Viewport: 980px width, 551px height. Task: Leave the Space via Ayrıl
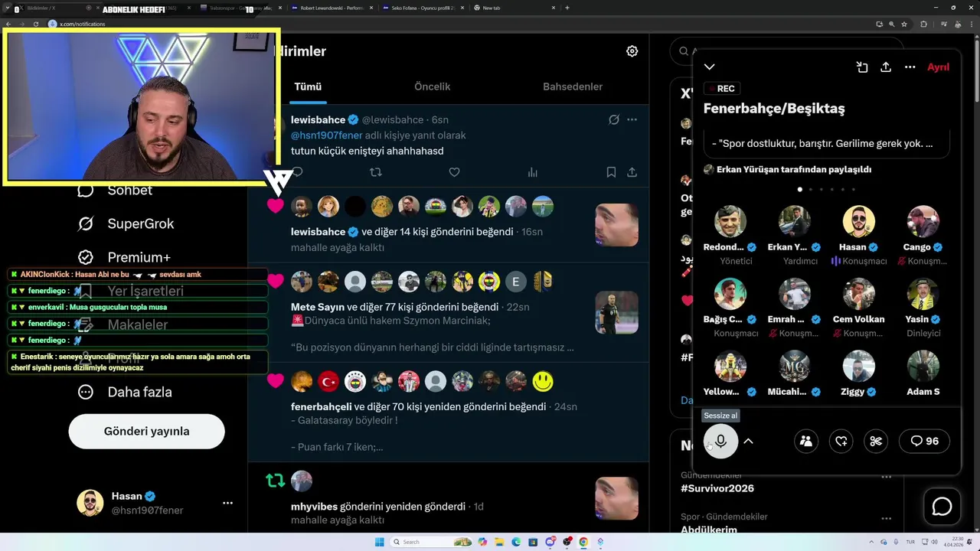tap(938, 67)
